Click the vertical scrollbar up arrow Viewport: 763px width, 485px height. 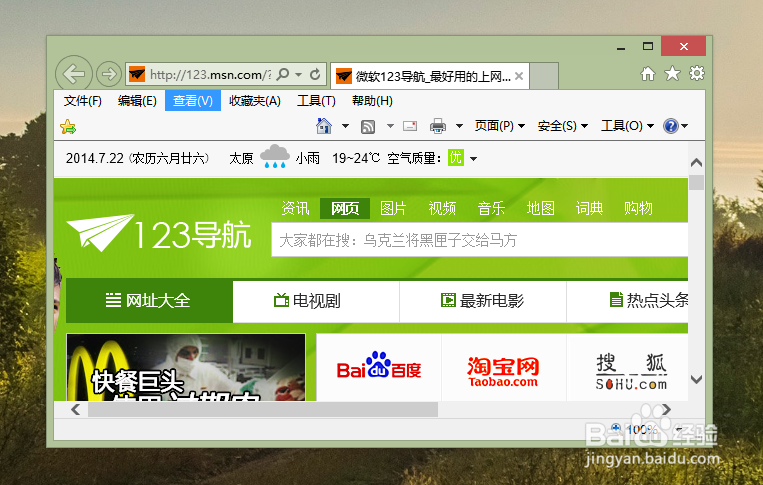click(x=696, y=162)
